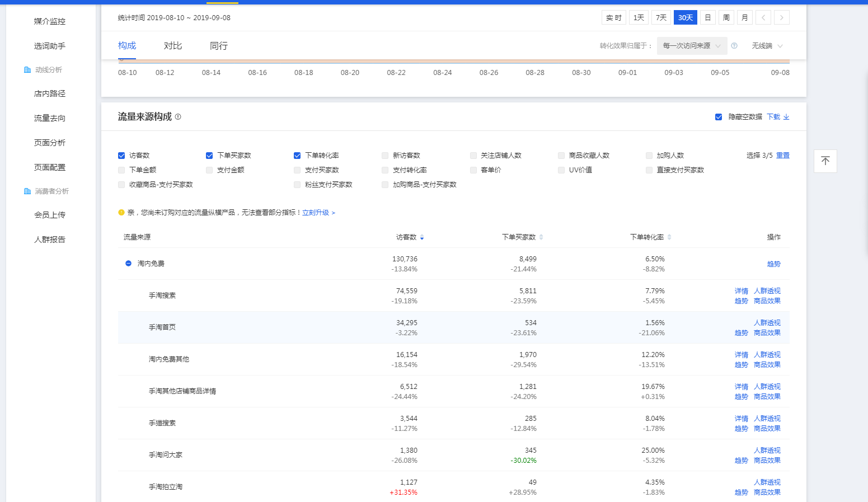Check the 下单金额 checkbox
Image resolution: width=868 pixels, height=502 pixels.
click(121, 170)
